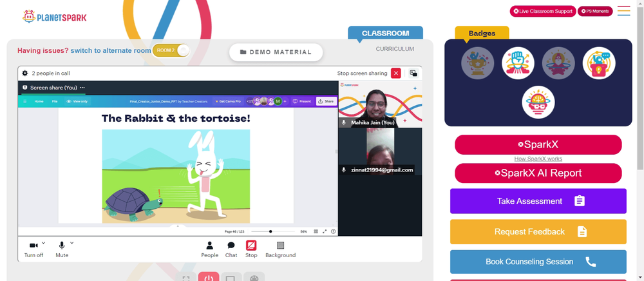This screenshot has height=281, width=644.
Task: Select the trophy badge
Action: click(478, 63)
